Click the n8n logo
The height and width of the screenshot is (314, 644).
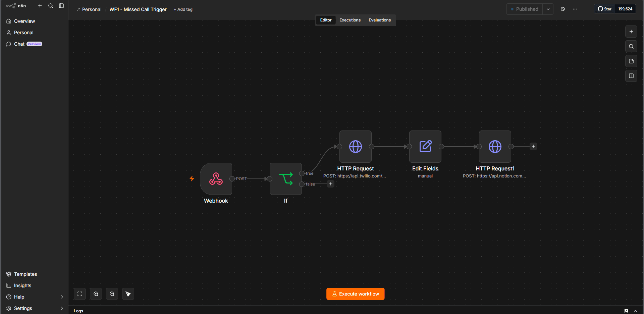point(16,6)
